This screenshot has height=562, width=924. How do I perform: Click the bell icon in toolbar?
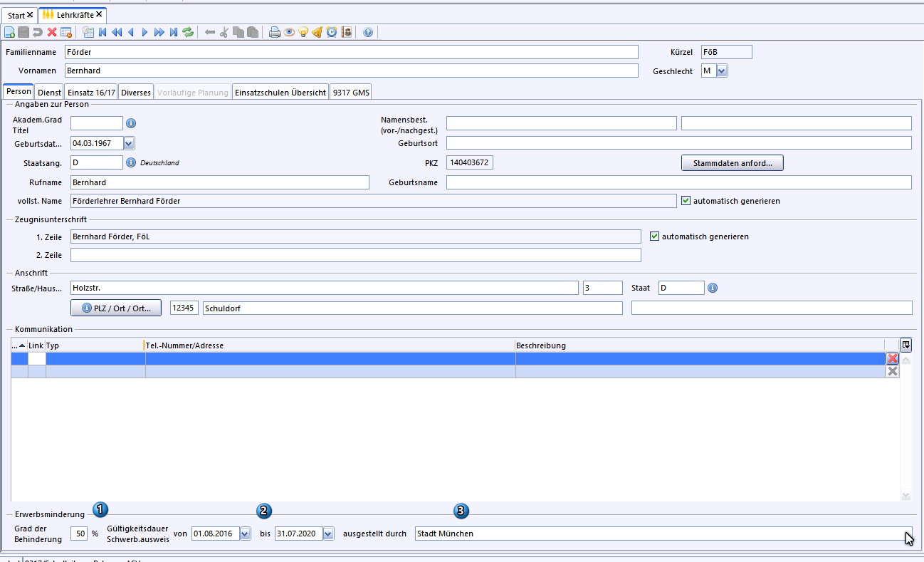click(x=317, y=32)
